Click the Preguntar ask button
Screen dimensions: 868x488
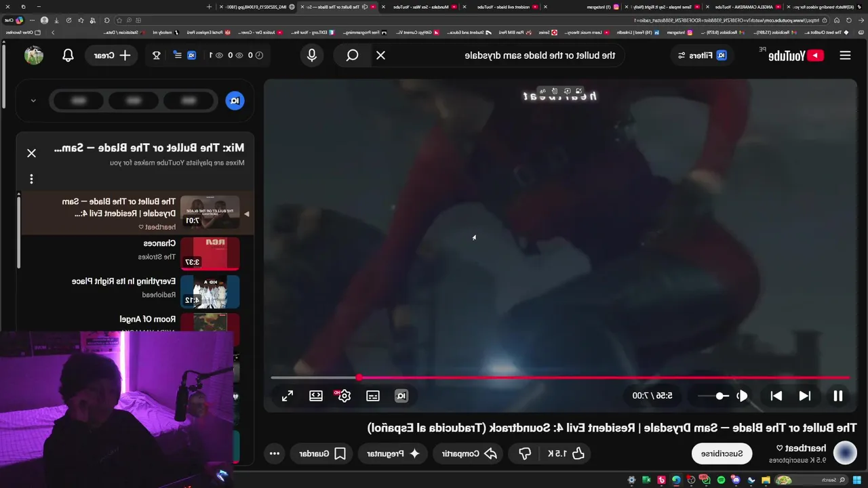coord(394,453)
